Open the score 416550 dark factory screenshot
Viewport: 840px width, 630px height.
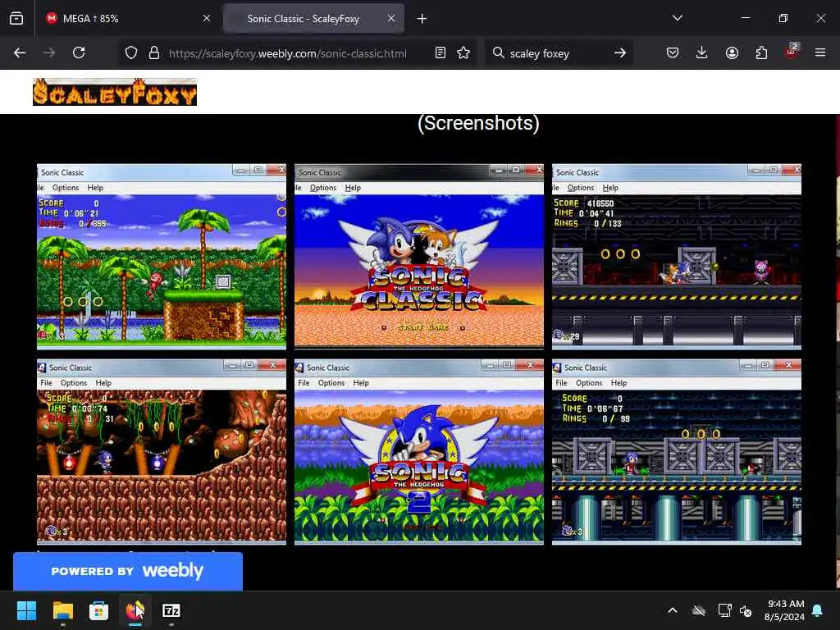pos(677,257)
